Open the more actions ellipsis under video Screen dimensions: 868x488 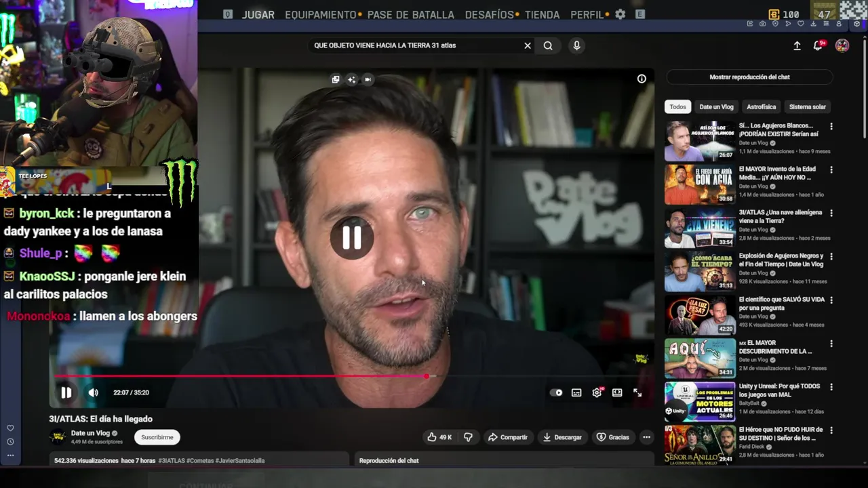click(646, 437)
